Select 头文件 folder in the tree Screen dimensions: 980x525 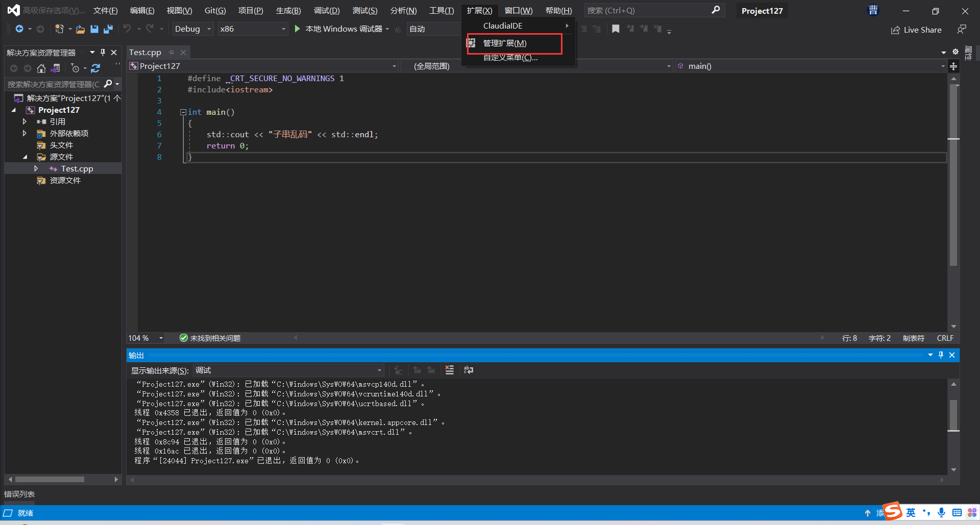(x=61, y=145)
